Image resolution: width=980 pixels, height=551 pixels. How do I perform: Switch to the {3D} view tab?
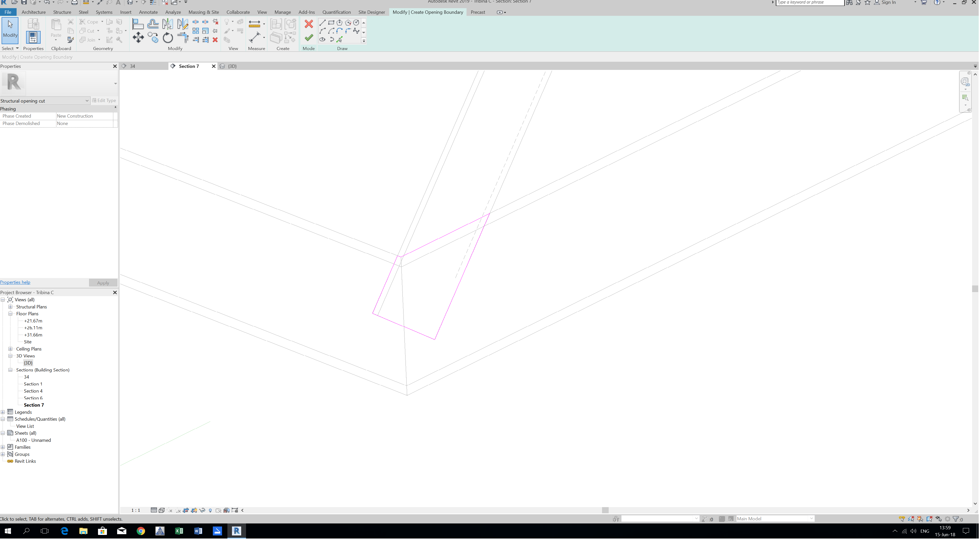coord(232,66)
